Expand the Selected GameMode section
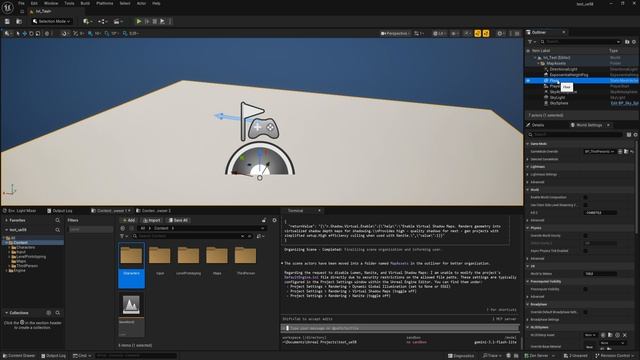 click(528, 159)
